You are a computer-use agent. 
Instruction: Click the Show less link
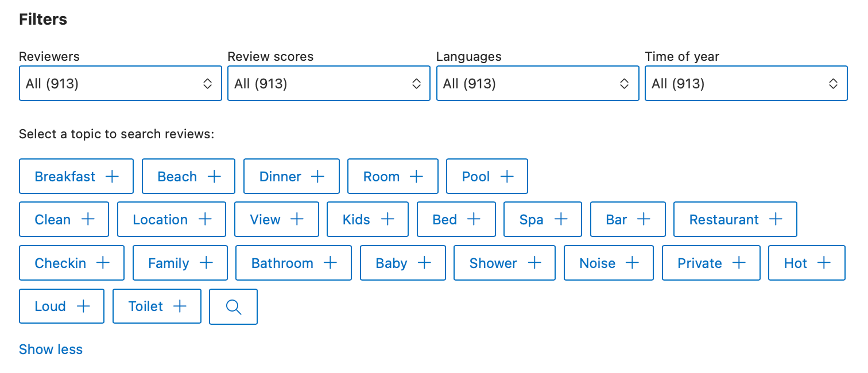[x=51, y=349]
